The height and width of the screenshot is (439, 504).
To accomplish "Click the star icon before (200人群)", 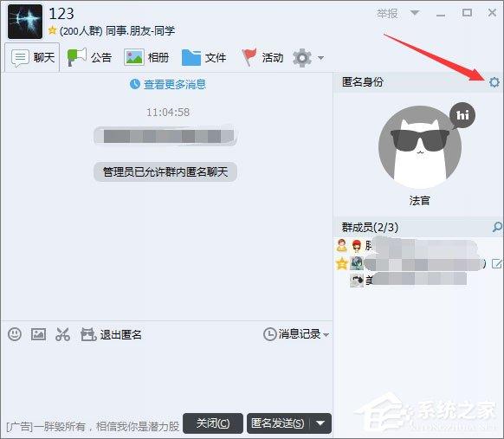I will 53,30.
